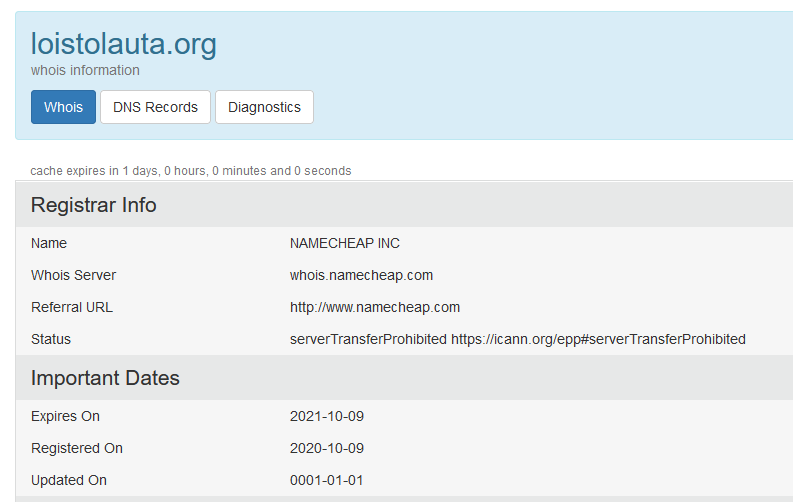Click the Registrar Info section header
Image resolution: width=793 pixels, height=502 pixels.
(x=94, y=205)
